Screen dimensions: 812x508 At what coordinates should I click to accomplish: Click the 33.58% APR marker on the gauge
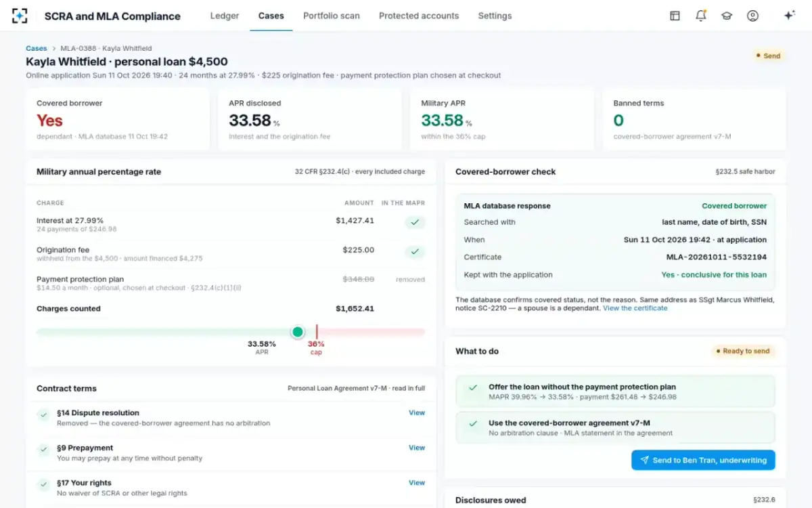[298, 332]
